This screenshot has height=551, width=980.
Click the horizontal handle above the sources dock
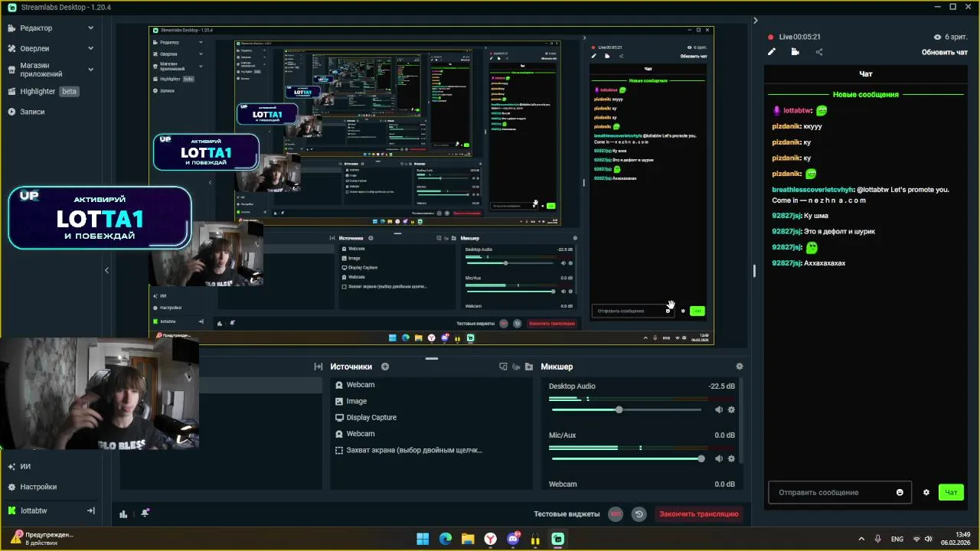(432, 358)
